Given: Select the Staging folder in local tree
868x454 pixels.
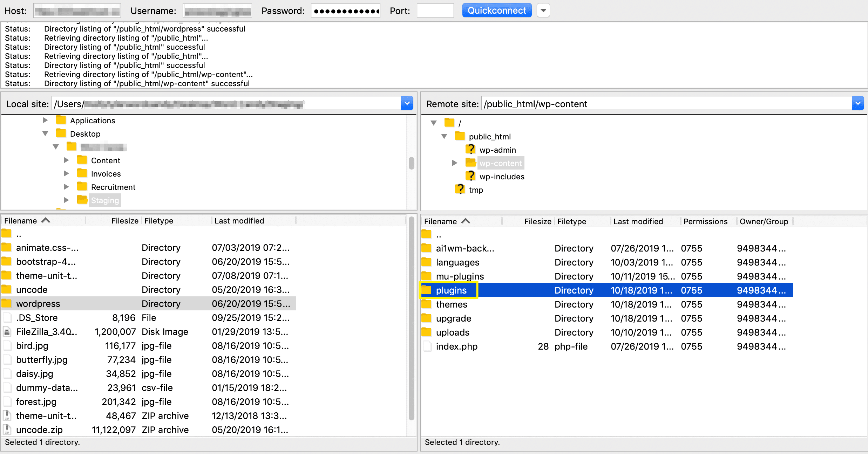Looking at the screenshot, I should (x=105, y=200).
